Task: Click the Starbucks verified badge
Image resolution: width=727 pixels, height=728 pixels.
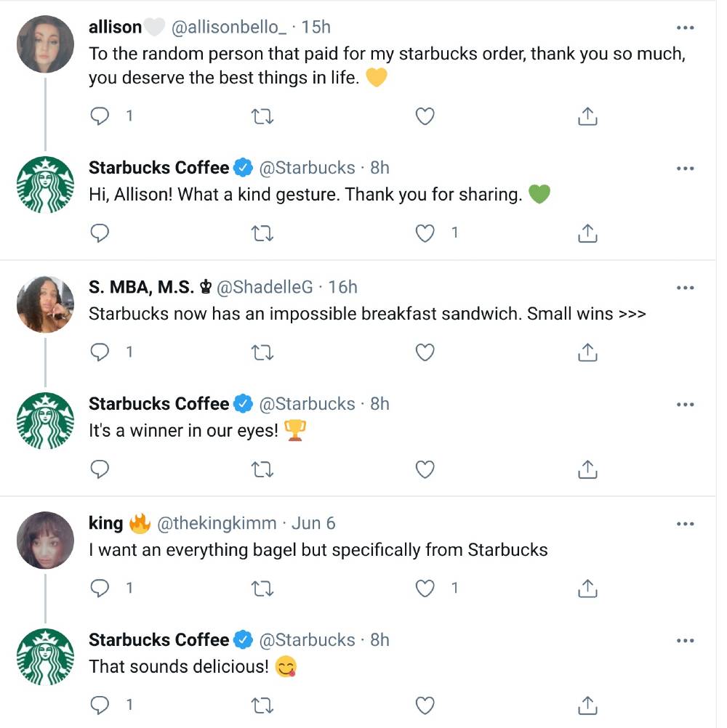Action: tap(241, 167)
